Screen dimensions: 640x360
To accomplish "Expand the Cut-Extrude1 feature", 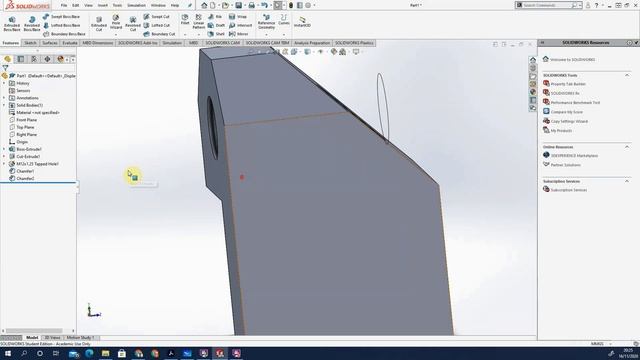I will coord(4,157).
